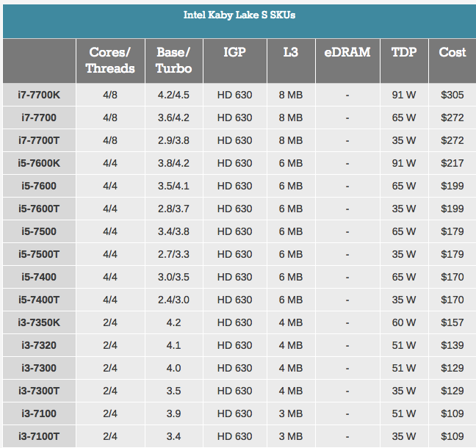Image resolution: width=476 pixels, height=448 pixels.
Task: Click the $305 cost cell
Action: [x=452, y=95]
